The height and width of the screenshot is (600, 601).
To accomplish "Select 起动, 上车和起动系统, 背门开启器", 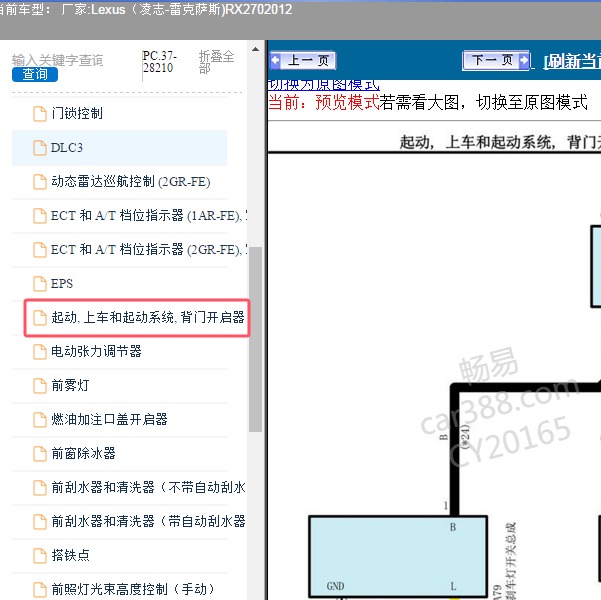I will 148,318.
